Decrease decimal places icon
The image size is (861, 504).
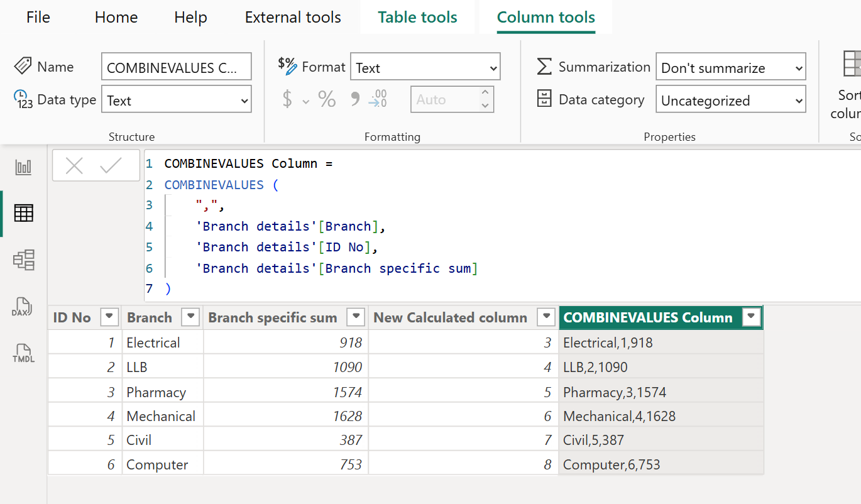tap(378, 99)
